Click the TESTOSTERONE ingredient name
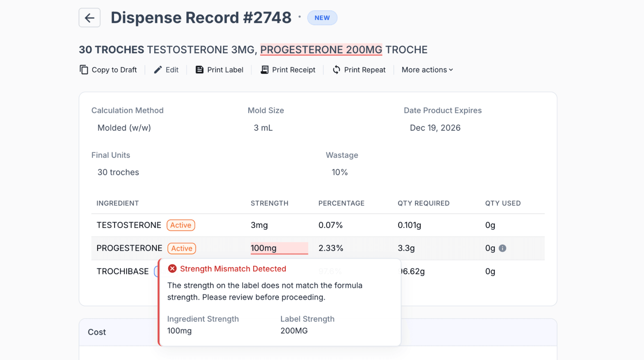Image resolution: width=644 pixels, height=360 pixels. (x=129, y=225)
